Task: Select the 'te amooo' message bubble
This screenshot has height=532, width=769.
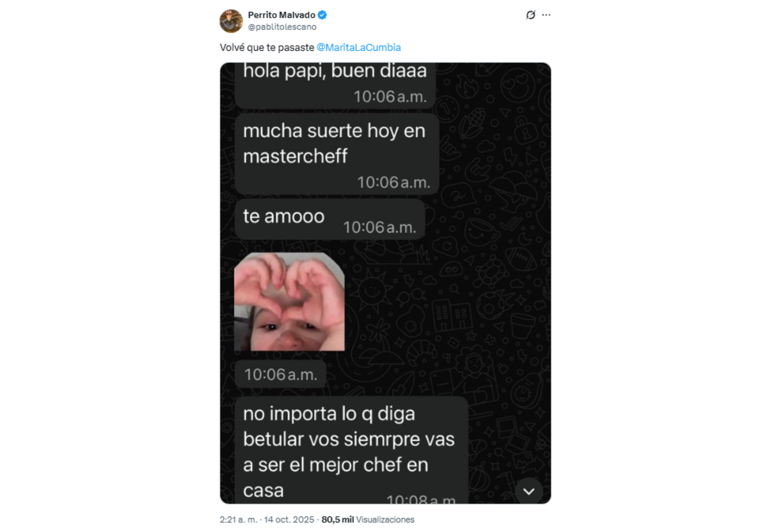Action: tap(330, 219)
